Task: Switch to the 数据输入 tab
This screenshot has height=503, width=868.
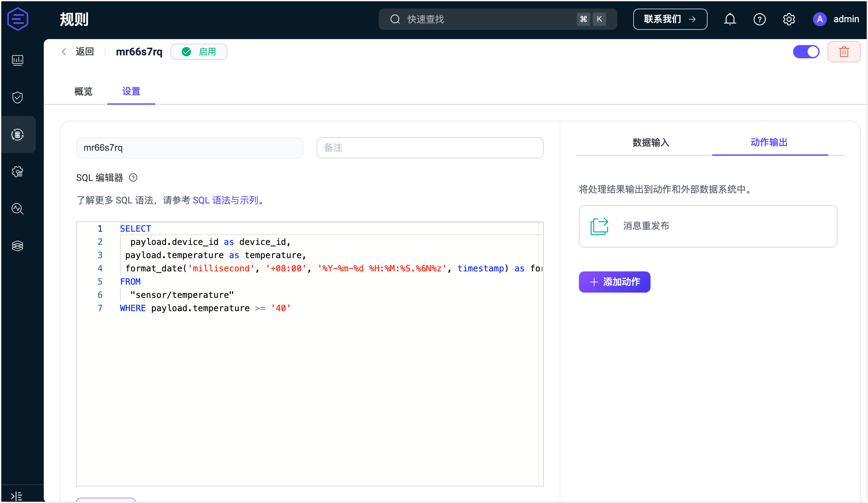Action: pyautogui.click(x=651, y=142)
